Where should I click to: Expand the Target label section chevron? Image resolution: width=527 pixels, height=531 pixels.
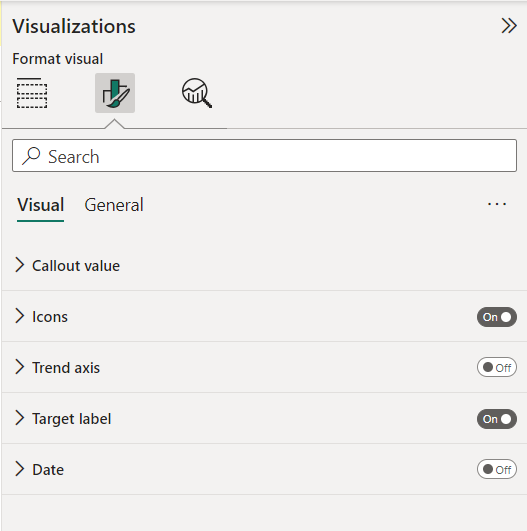[x=20, y=418]
